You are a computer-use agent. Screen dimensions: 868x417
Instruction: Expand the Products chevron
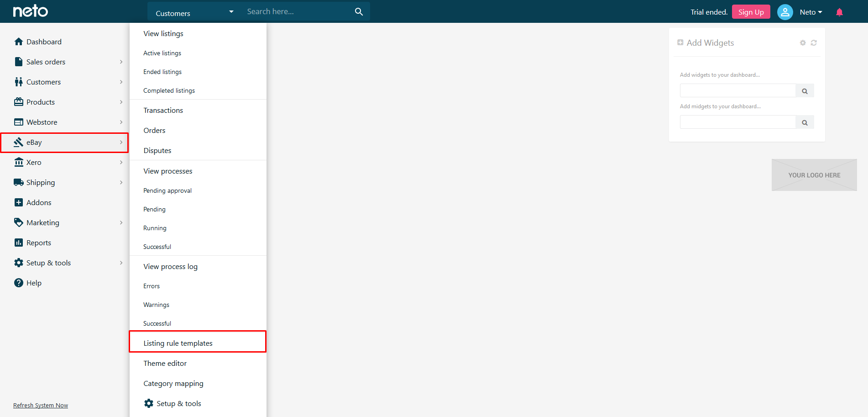[x=121, y=102]
